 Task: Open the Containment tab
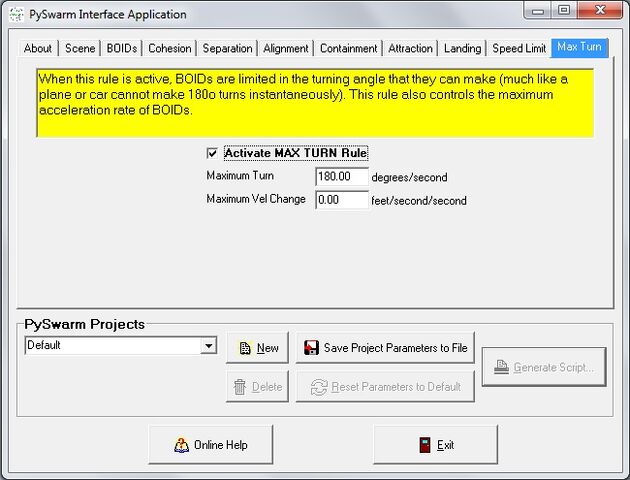pyautogui.click(x=348, y=49)
